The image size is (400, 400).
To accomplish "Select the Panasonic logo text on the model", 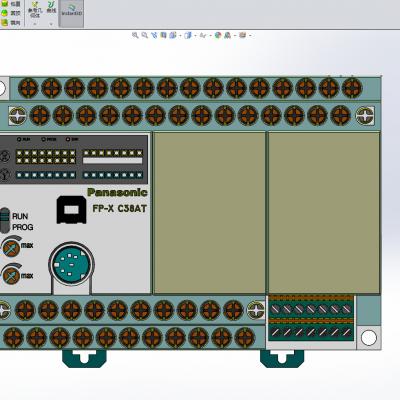I will [x=117, y=192].
